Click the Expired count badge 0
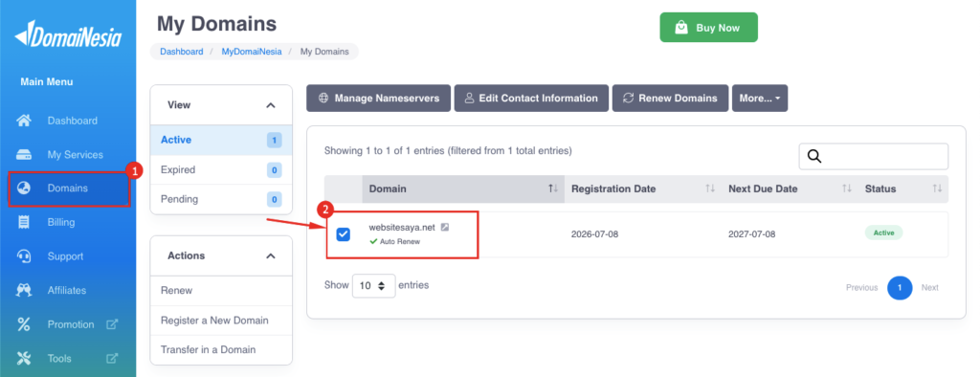The image size is (980, 377). [x=275, y=169]
